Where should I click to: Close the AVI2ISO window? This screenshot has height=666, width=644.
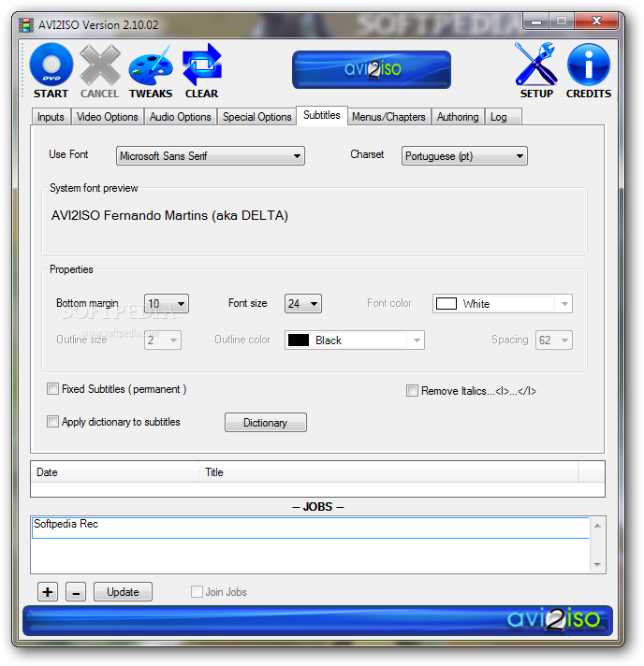tap(596, 21)
